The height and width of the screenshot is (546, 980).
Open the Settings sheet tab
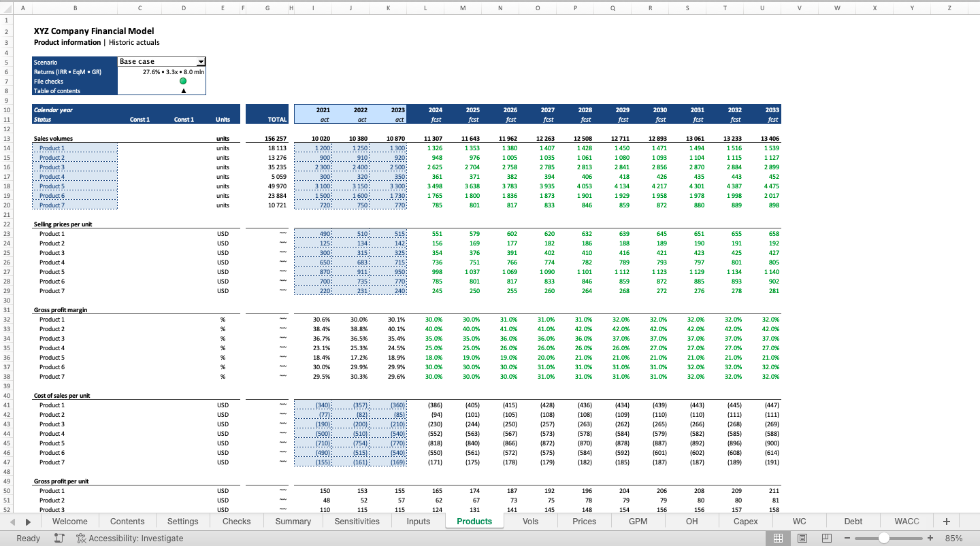click(183, 522)
